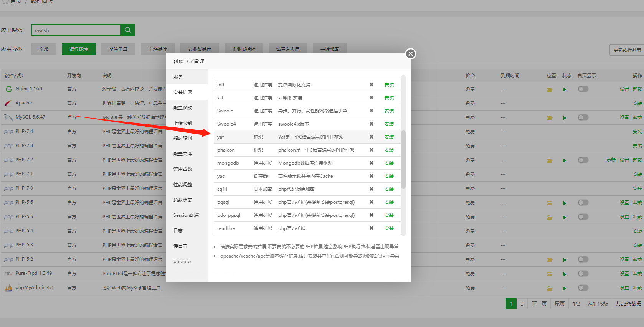Viewport: 644px width, 327px height.
Task: Open the 慢日志 tab
Action: tap(187, 246)
